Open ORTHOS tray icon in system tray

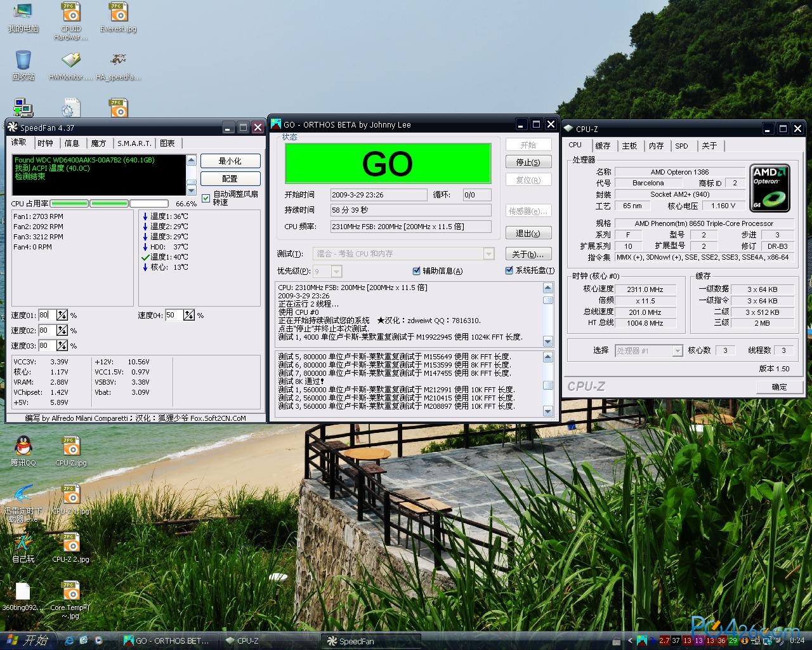pos(642,640)
